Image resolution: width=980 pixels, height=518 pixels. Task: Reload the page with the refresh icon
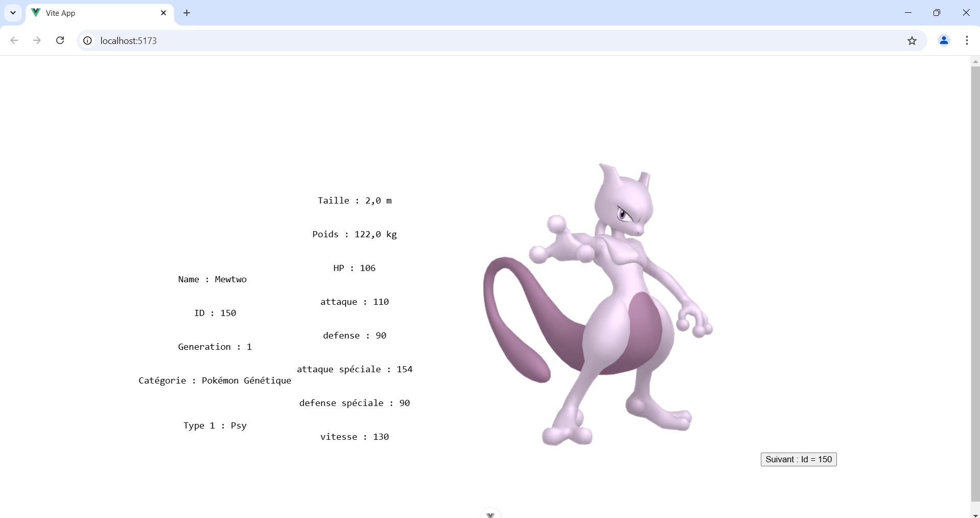point(60,40)
